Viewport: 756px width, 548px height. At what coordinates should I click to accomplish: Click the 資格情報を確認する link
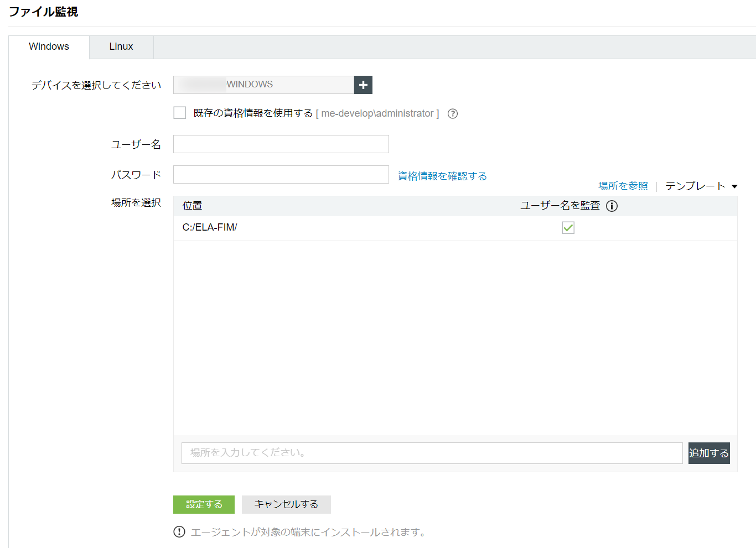(x=442, y=176)
